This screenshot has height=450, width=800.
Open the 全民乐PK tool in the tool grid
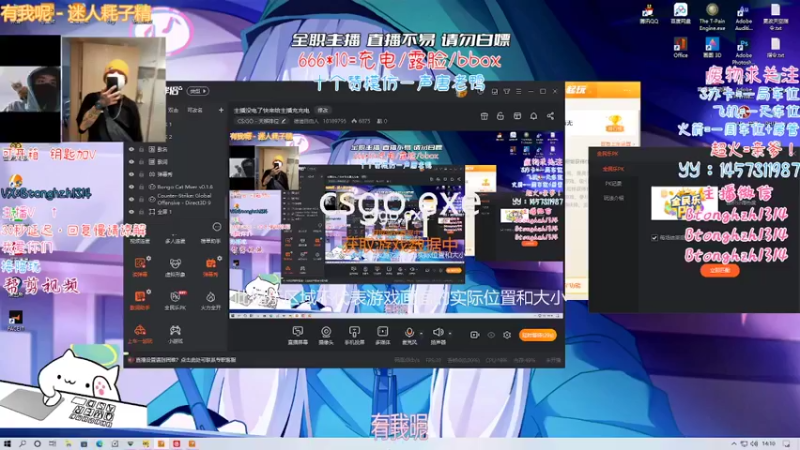175,301
